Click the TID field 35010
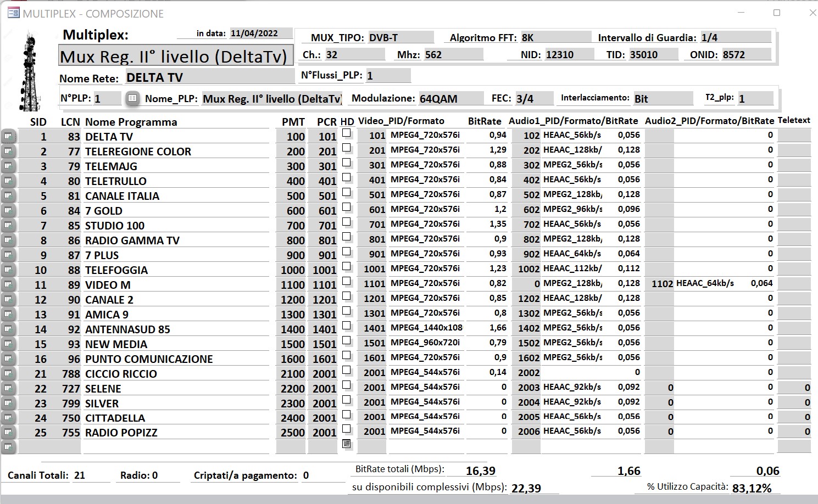818x504 pixels. [x=654, y=54]
